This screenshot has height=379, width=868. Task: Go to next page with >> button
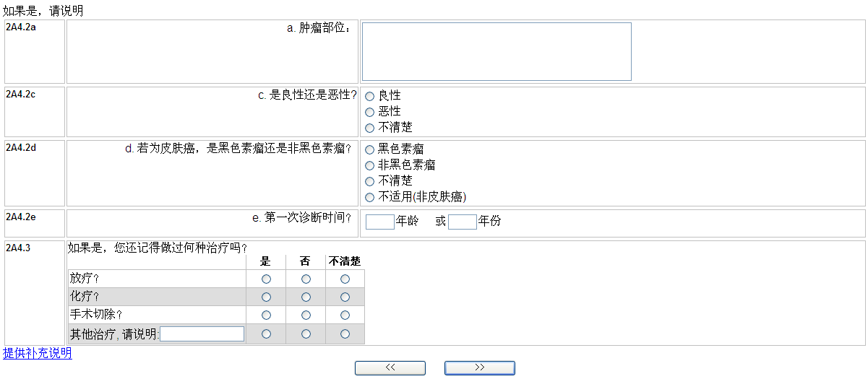point(480,368)
